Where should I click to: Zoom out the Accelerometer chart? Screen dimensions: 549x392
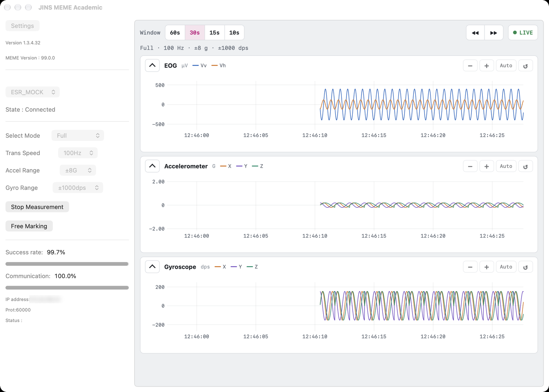tap(470, 166)
